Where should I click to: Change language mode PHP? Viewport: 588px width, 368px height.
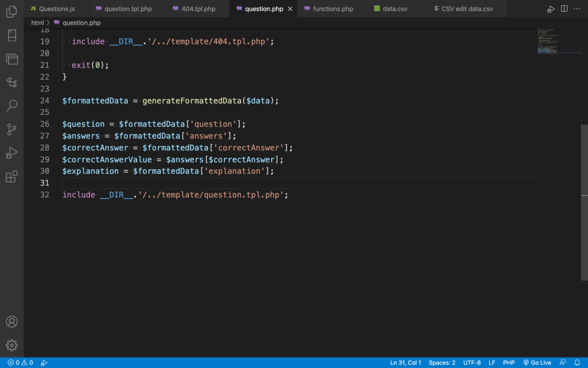tap(509, 363)
